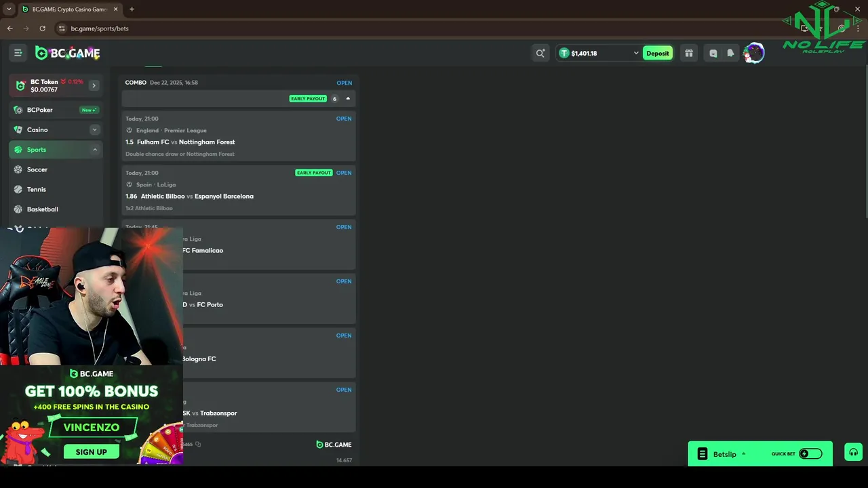Toggle the Quick Bet switch
Screen dimensions: 868x488
pos(810,454)
